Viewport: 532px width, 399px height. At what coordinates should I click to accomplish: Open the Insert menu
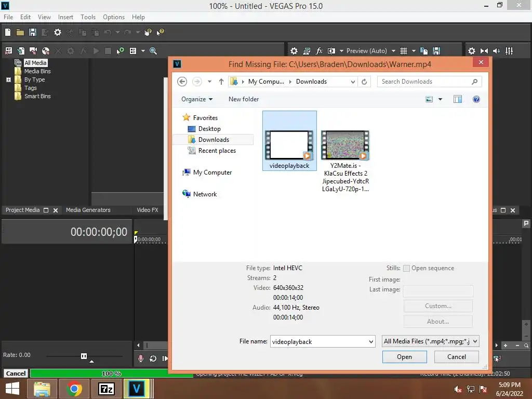65,17
